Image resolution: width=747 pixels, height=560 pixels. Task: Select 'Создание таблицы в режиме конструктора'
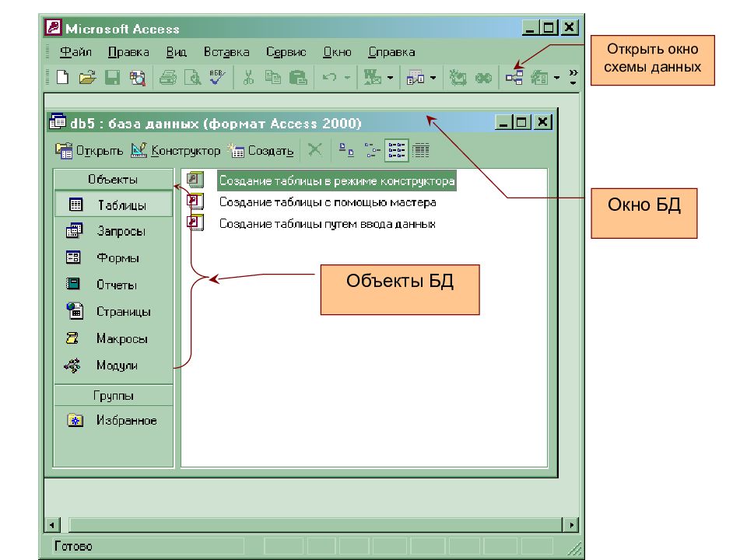click(x=336, y=181)
